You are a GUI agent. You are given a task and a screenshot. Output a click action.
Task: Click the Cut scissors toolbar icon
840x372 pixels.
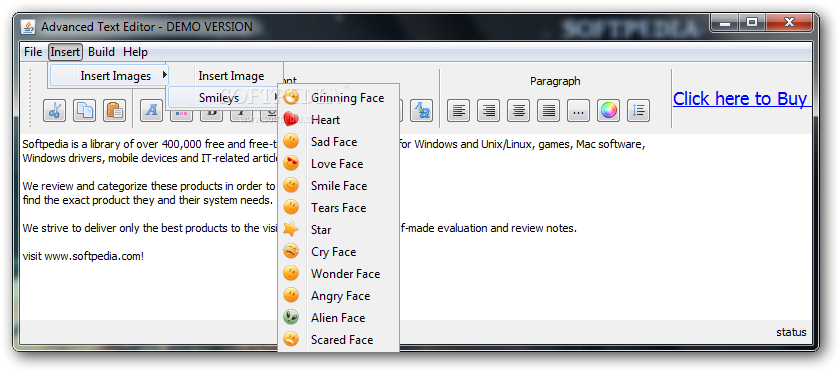click(x=54, y=110)
